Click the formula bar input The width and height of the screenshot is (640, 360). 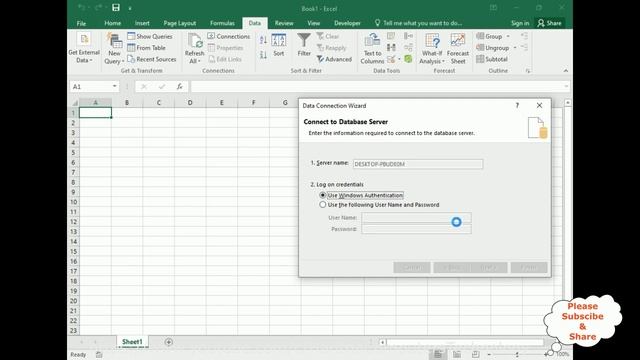pyautogui.click(x=378, y=87)
